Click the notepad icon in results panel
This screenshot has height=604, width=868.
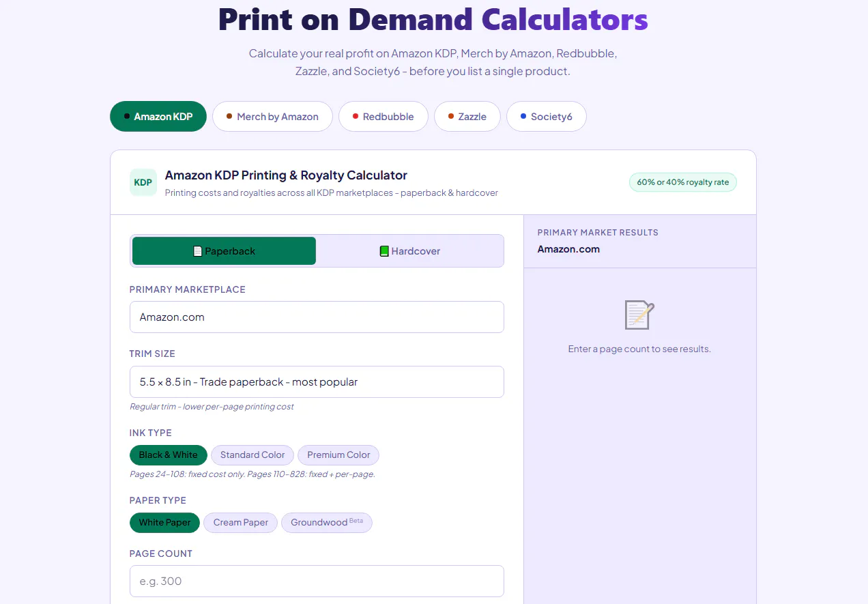pyautogui.click(x=639, y=315)
